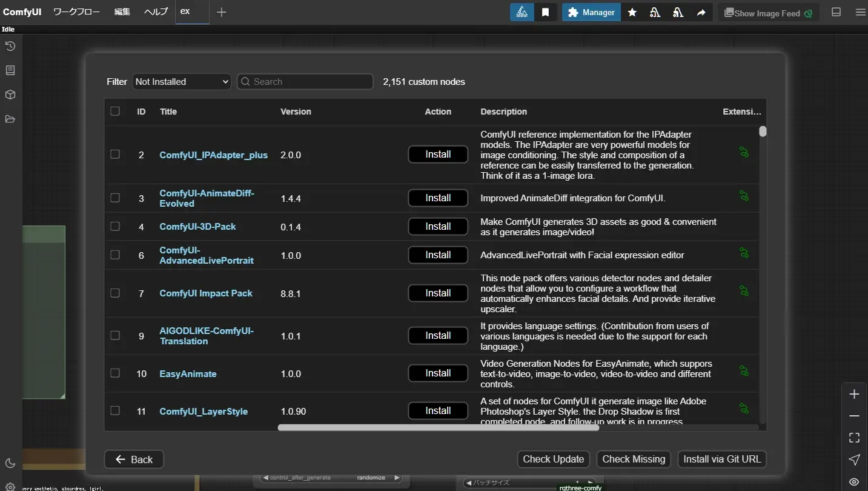Viewport: 868px width, 491px height.
Task: Toggle link visibility with the eye icon
Action: tap(854, 481)
